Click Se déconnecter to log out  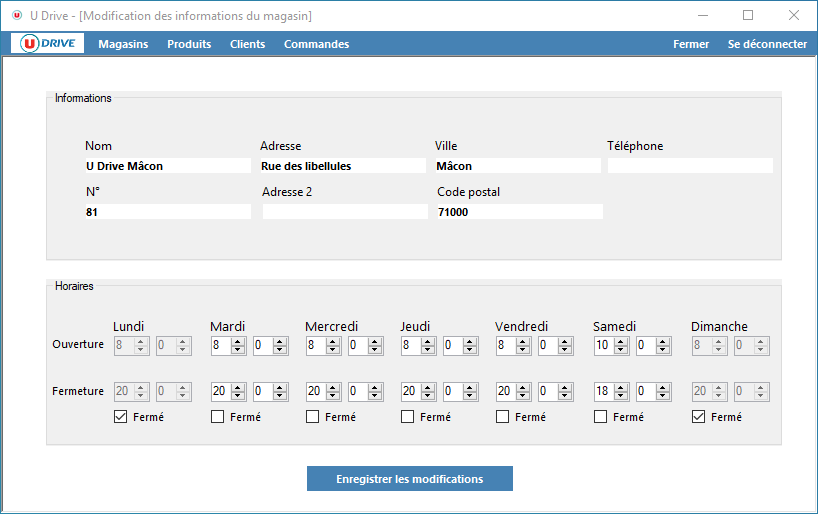[x=767, y=44]
